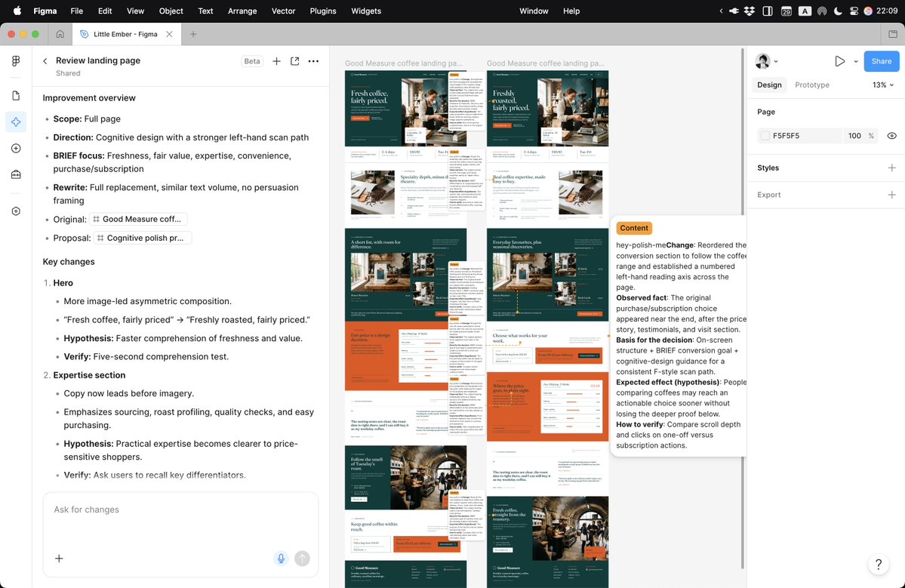Image resolution: width=905 pixels, height=588 pixels.
Task: Open chat in new window icon
Action: 295,61
